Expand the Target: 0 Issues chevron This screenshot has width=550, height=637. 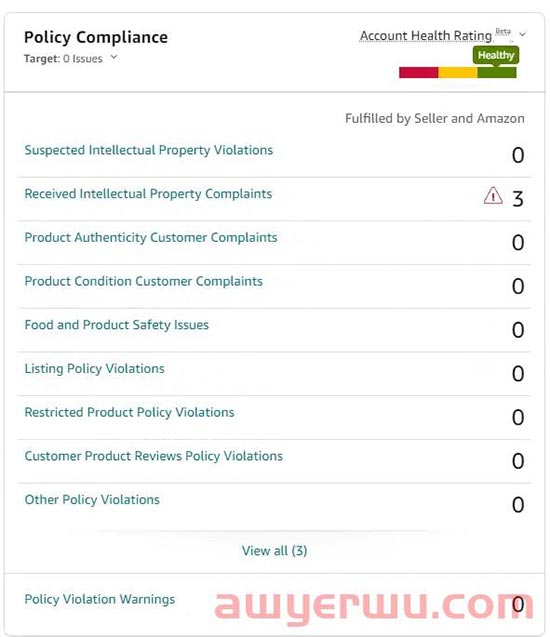(114, 57)
